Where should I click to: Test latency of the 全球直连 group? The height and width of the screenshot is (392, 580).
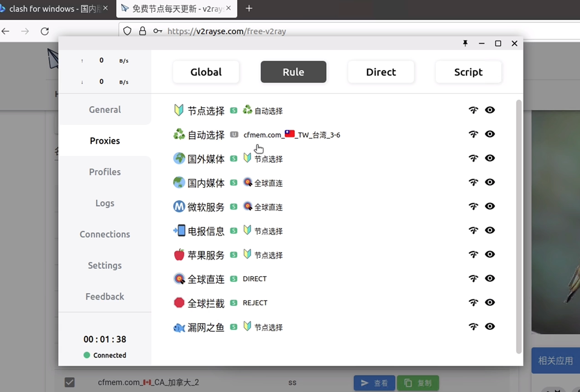pos(473,278)
